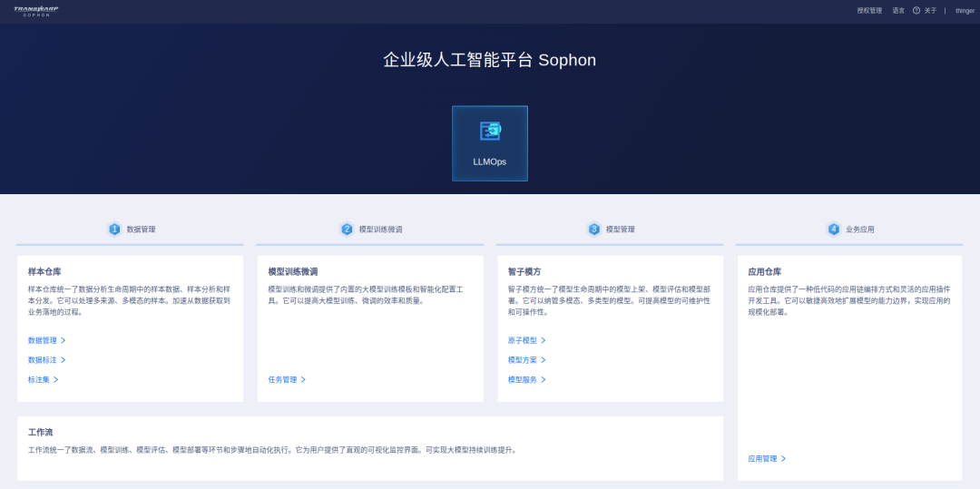Click the Transwarp Sophon logo
The image size is (980, 489).
tap(36, 11)
